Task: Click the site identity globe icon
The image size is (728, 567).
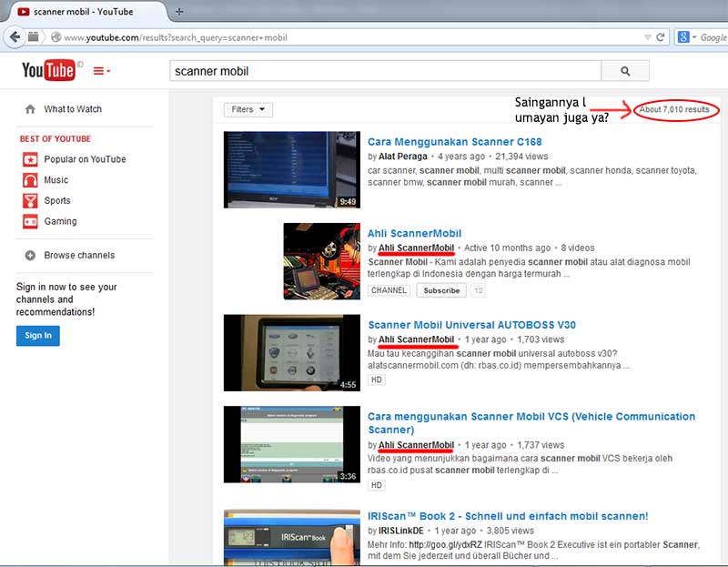Action: [x=56, y=37]
